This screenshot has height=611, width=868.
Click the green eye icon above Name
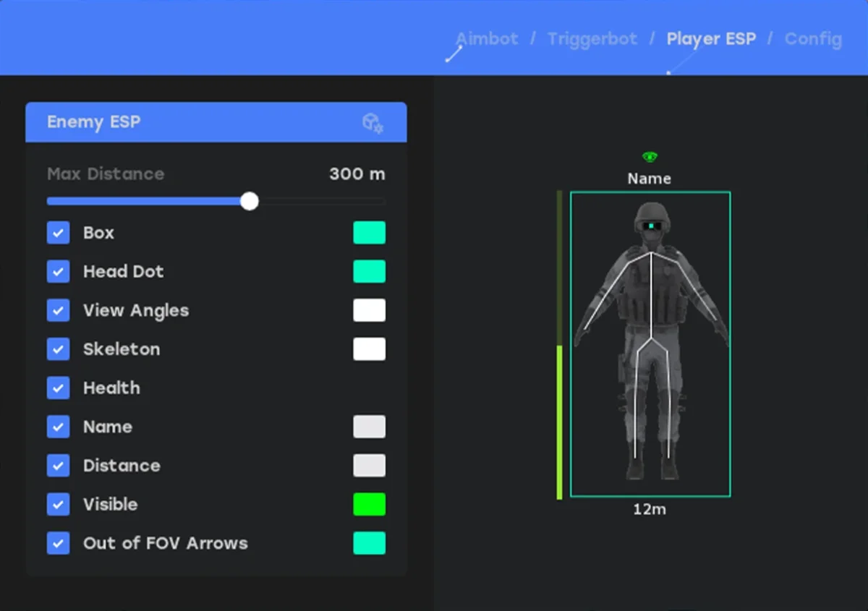pos(650,157)
